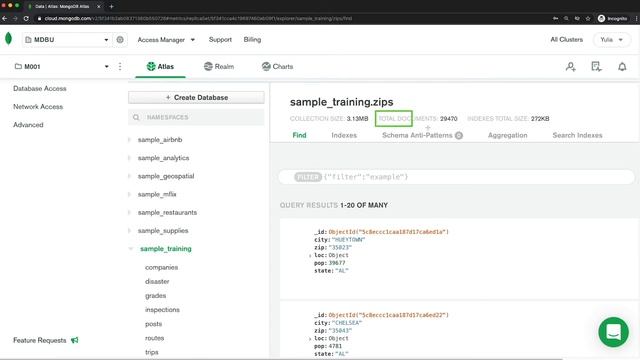640x360 pixels.
Task: Open the Advanced settings page
Action: pyautogui.click(x=28, y=125)
